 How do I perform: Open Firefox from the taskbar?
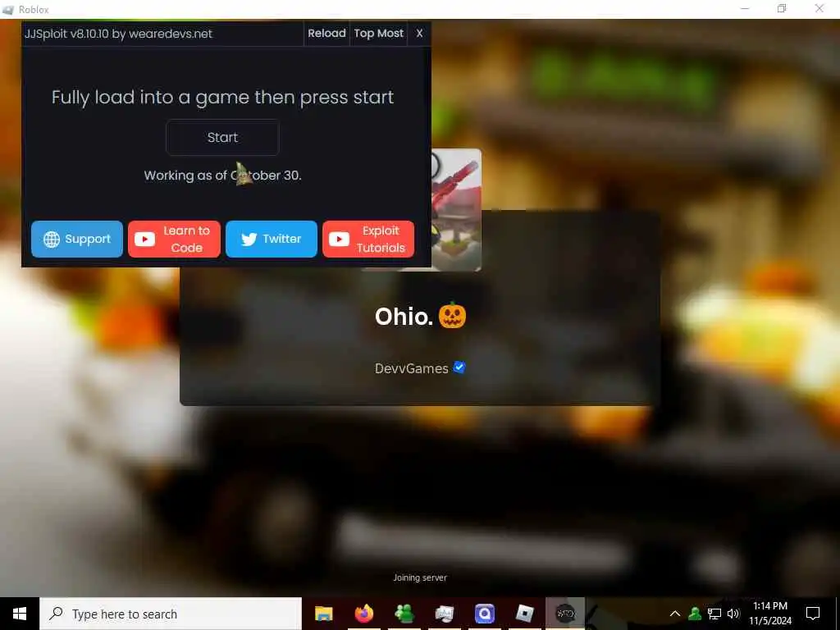tap(363, 614)
